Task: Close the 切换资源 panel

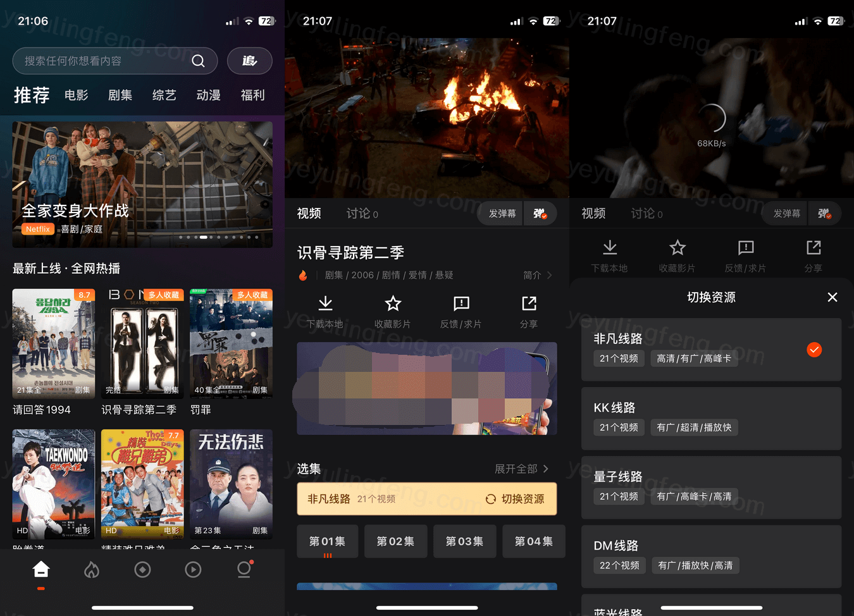Action: pyautogui.click(x=832, y=297)
